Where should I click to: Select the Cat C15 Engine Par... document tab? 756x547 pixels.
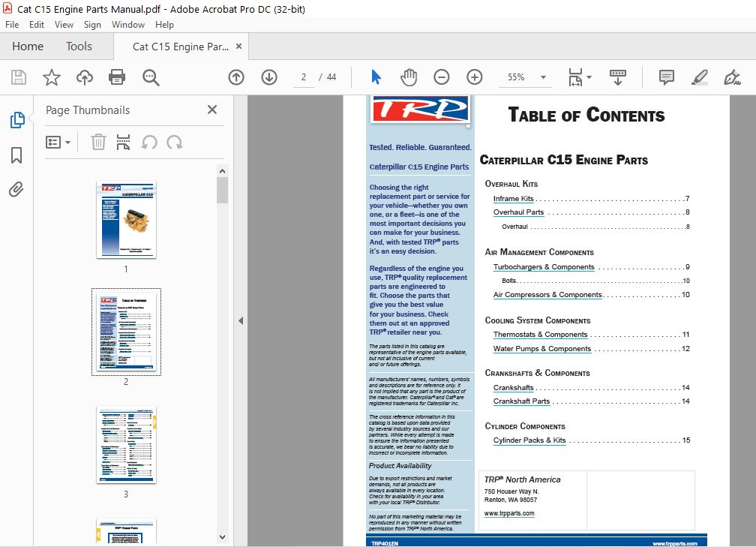180,47
